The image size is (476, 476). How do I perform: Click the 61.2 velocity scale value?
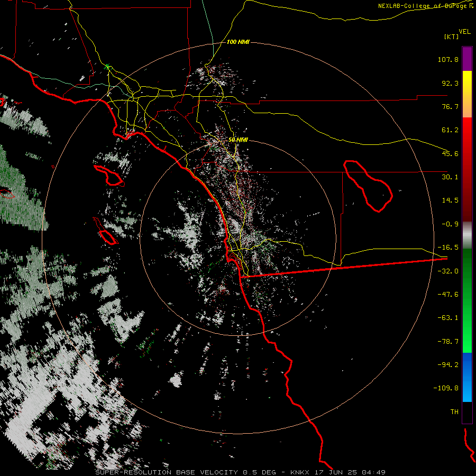click(x=450, y=130)
